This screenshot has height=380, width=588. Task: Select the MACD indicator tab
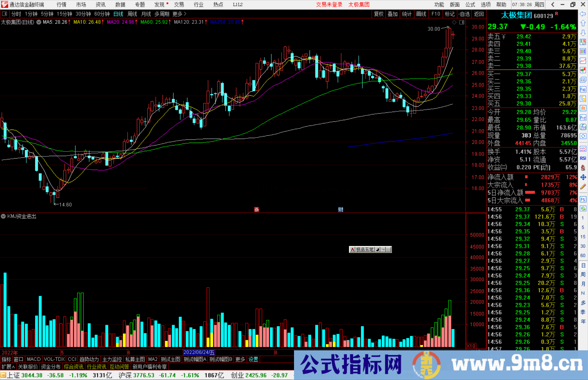[33, 359]
